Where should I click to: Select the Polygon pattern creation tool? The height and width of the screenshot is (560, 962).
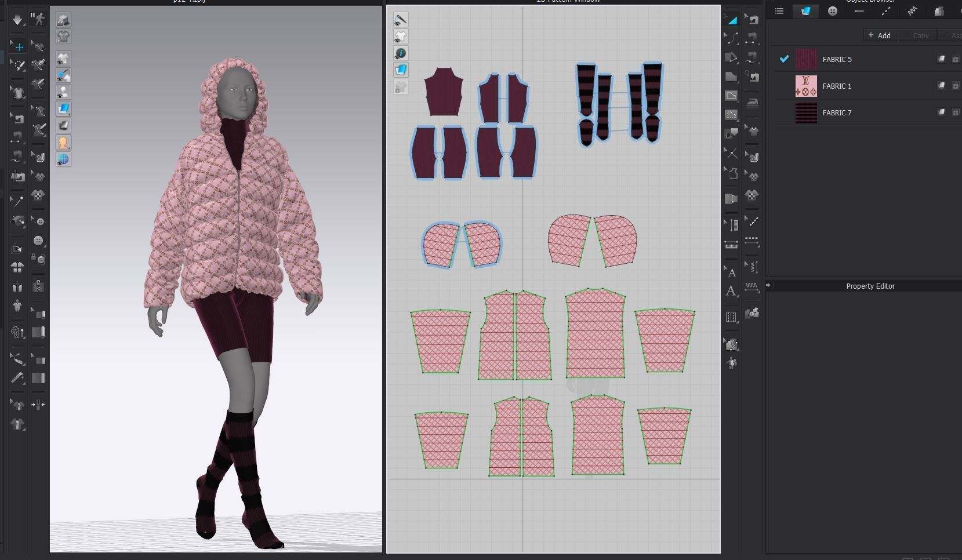point(732,57)
